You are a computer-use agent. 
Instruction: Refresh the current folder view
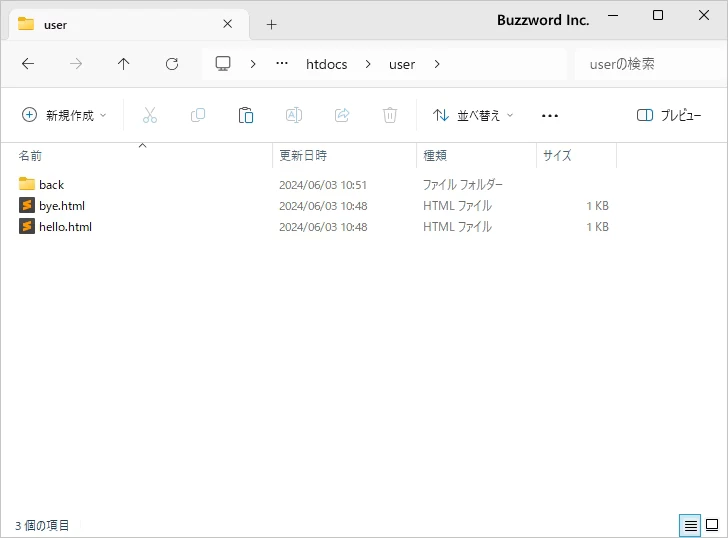click(172, 64)
